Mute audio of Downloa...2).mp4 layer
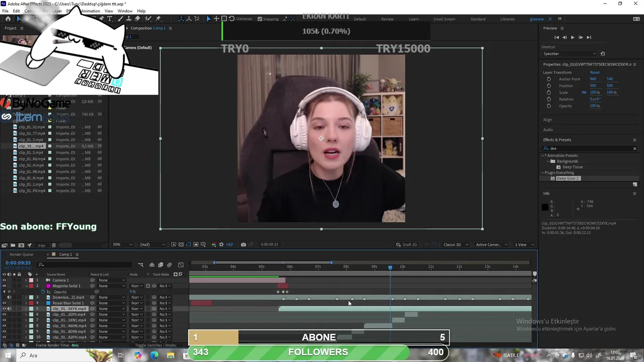Viewport: 644px width, 362px height. (9, 297)
